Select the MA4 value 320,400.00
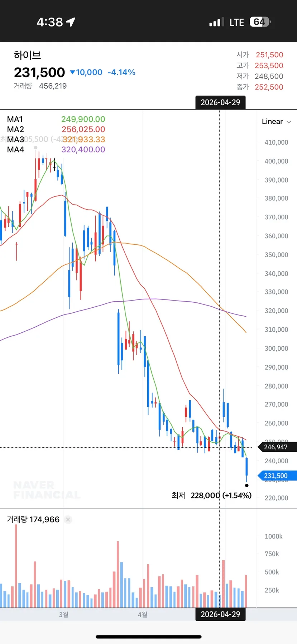 pos(83,149)
